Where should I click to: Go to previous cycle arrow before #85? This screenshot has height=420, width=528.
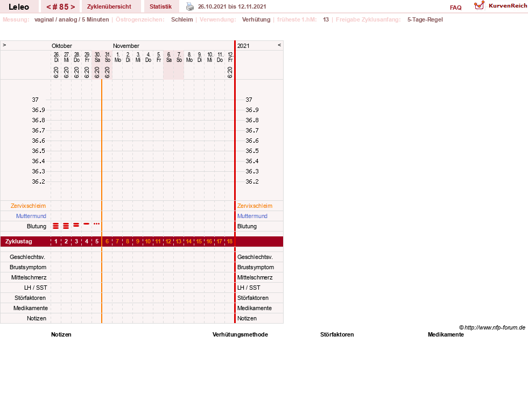pyautogui.click(x=48, y=7)
